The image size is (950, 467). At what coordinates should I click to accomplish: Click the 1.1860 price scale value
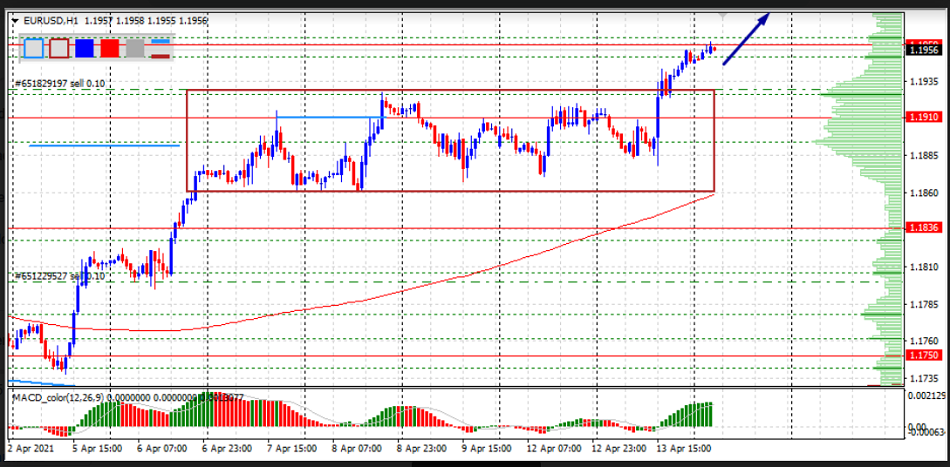pos(923,193)
